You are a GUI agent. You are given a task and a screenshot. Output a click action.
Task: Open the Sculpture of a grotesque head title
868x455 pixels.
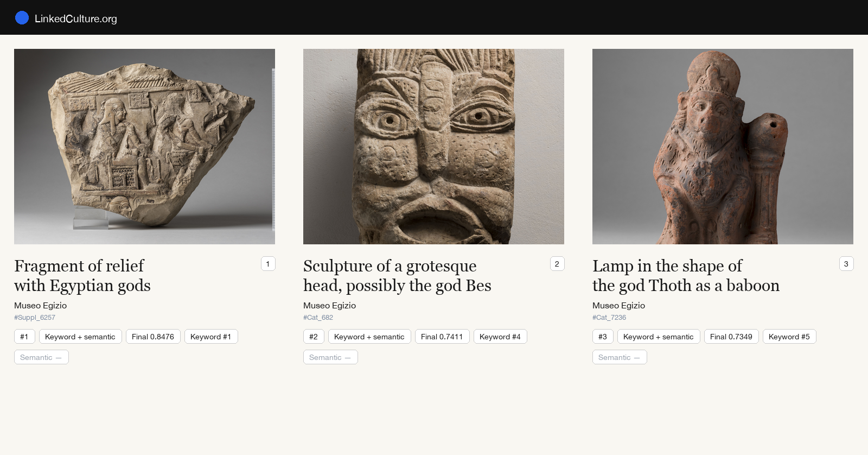(397, 275)
